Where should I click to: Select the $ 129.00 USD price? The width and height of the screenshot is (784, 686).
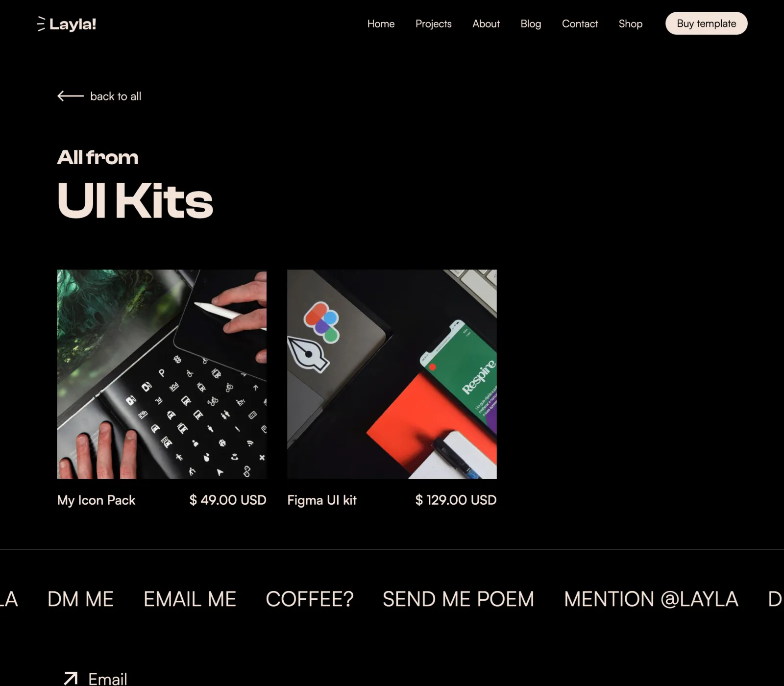tap(456, 500)
